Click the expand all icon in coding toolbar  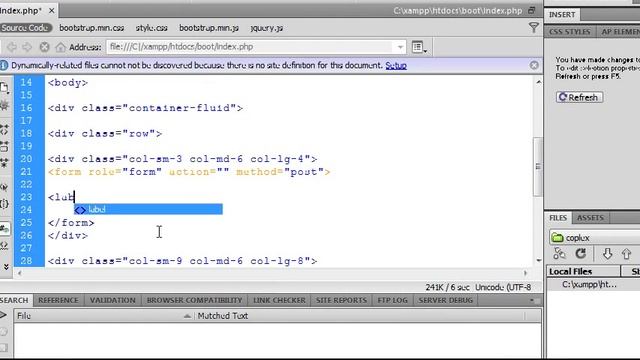click(x=4, y=163)
